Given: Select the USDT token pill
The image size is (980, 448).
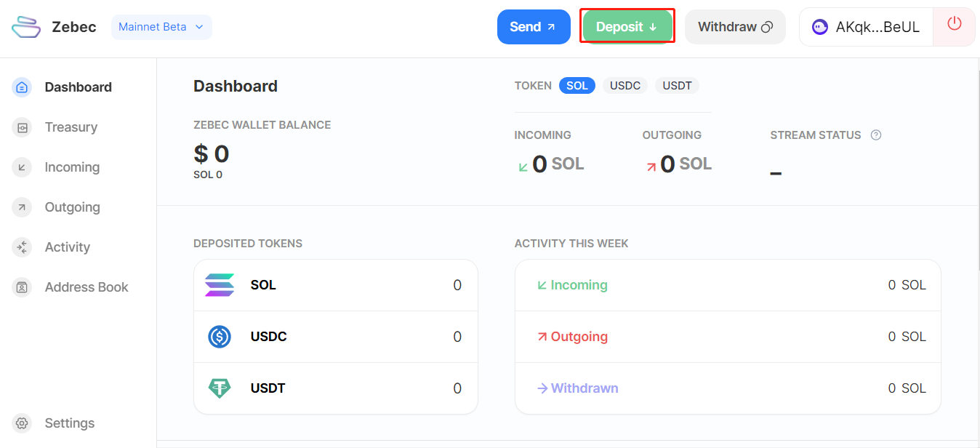Looking at the screenshot, I should tap(677, 86).
